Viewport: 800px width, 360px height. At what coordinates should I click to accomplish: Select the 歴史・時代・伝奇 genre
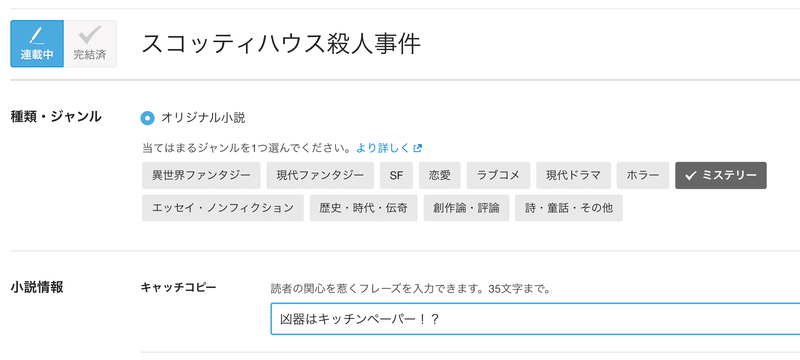pyautogui.click(x=364, y=208)
